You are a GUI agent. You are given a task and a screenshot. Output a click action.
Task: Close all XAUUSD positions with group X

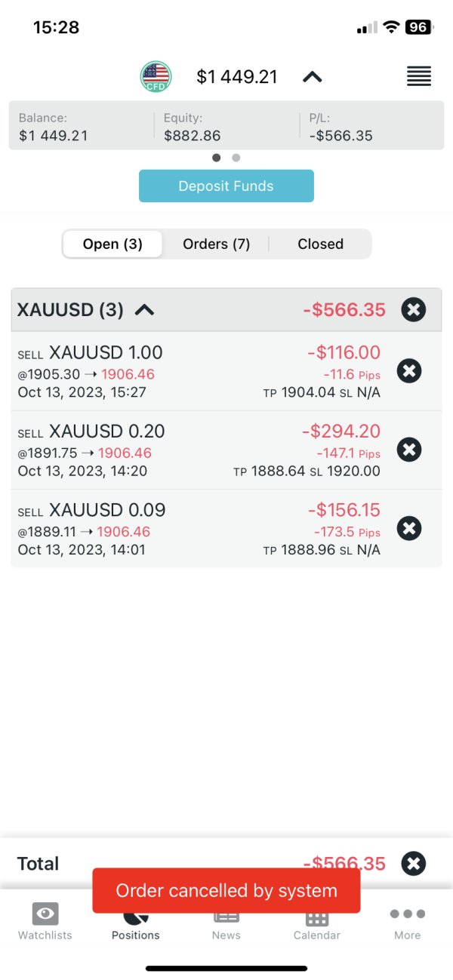(413, 309)
